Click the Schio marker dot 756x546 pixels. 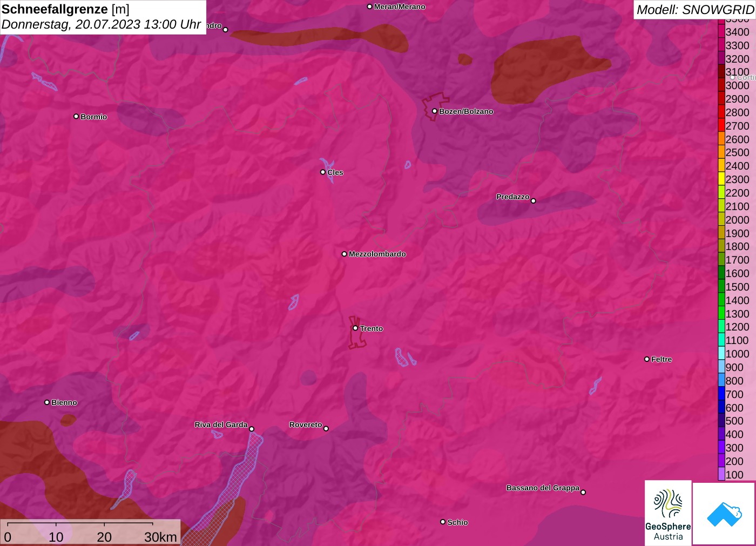pyautogui.click(x=443, y=522)
